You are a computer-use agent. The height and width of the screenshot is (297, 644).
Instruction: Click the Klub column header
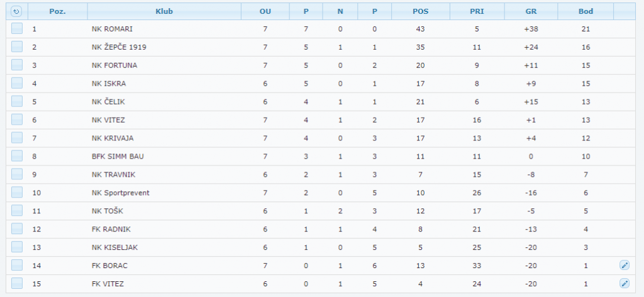pyautogui.click(x=164, y=11)
